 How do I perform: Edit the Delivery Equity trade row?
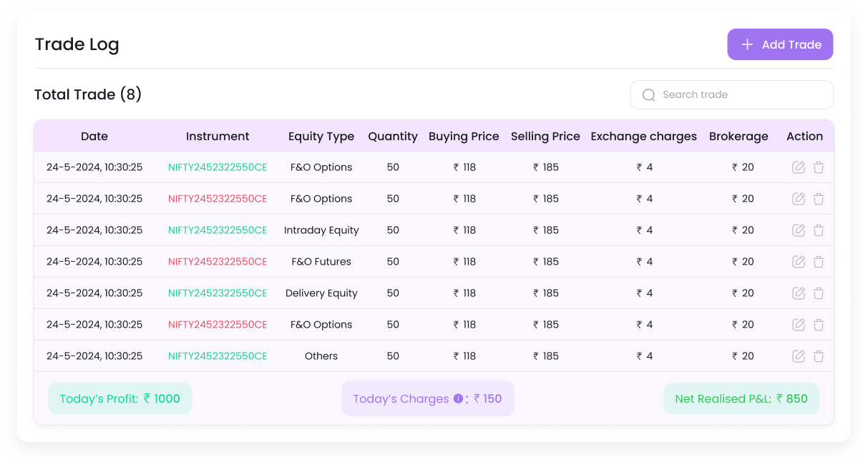click(x=799, y=293)
